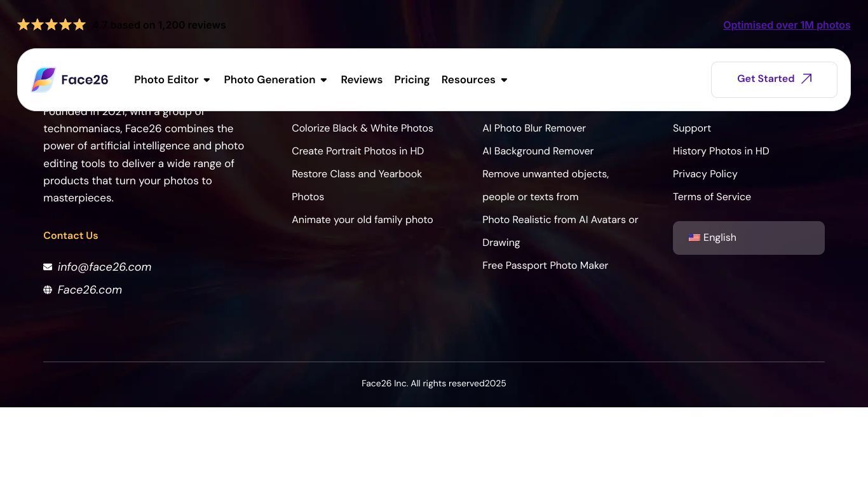Open the Support link
The image size is (868, 488).
pos(692,128)
